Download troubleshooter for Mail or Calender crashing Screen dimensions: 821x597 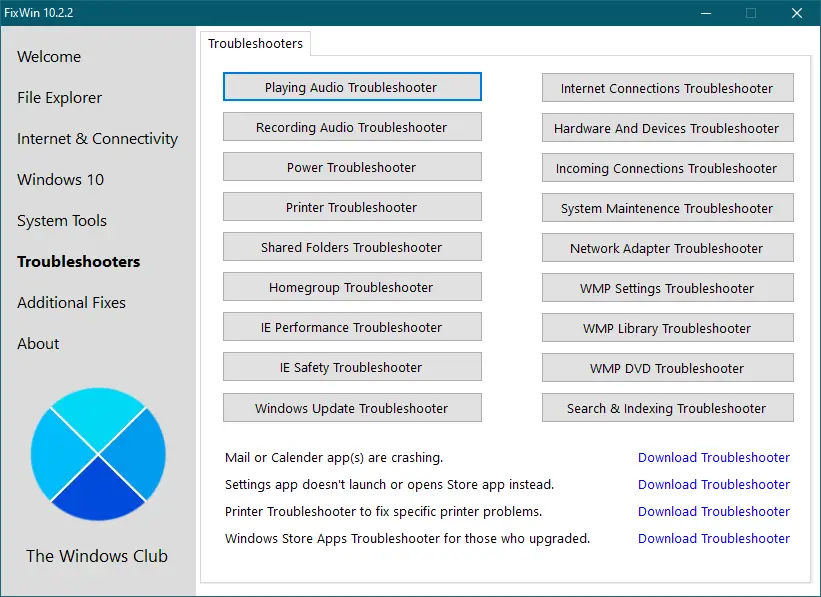tap(714, 458)
